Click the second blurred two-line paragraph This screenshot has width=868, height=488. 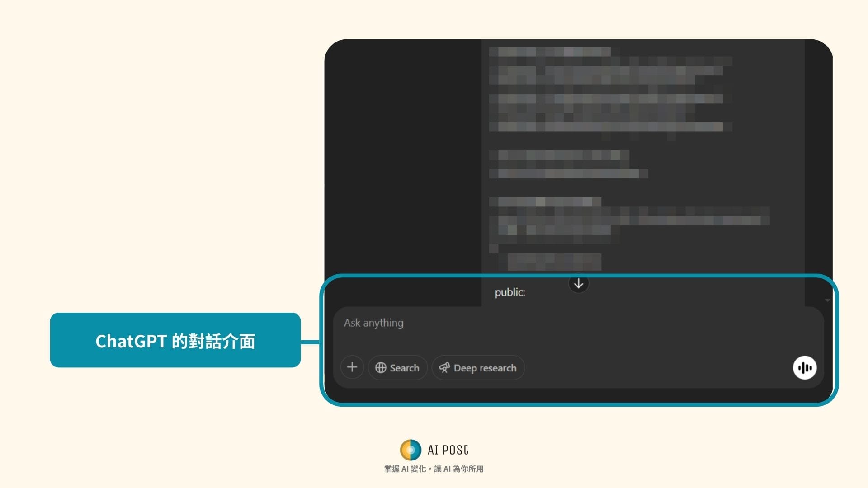click(x=565, y=164)
